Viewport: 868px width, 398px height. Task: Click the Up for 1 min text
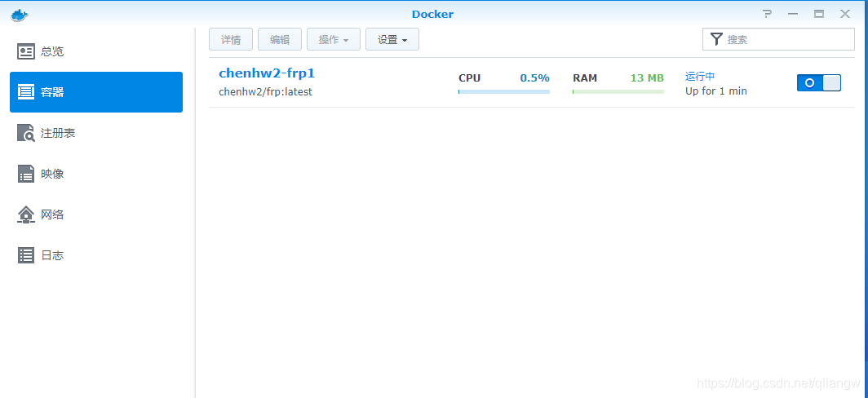pos(715,91)
